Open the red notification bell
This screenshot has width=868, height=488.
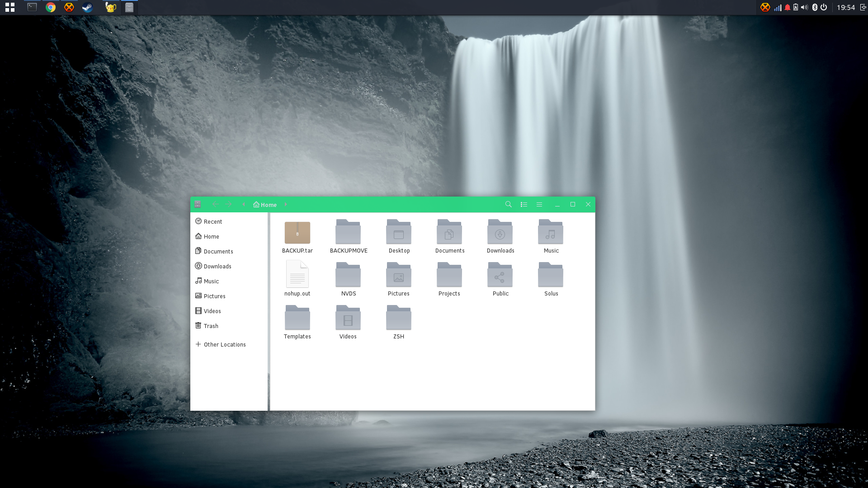788,7
